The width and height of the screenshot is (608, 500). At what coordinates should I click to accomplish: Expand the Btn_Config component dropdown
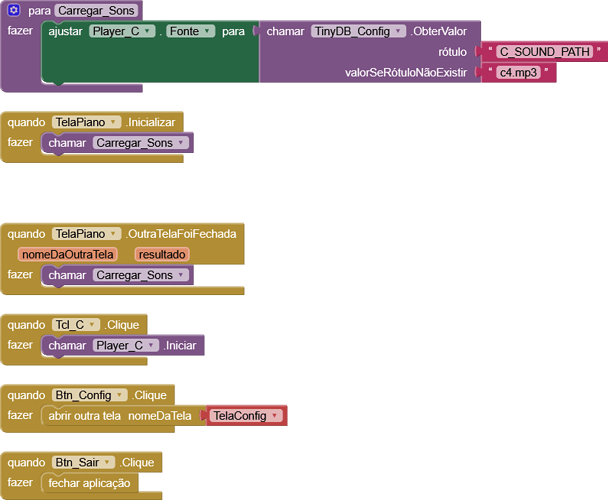point(121,395)
